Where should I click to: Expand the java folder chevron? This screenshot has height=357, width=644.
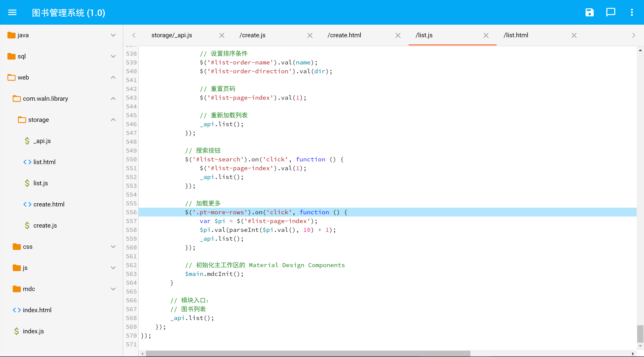113,35
